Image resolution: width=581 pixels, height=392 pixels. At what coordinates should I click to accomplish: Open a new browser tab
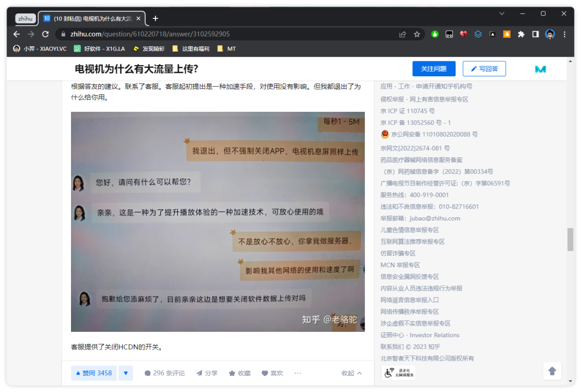point(155,18)
